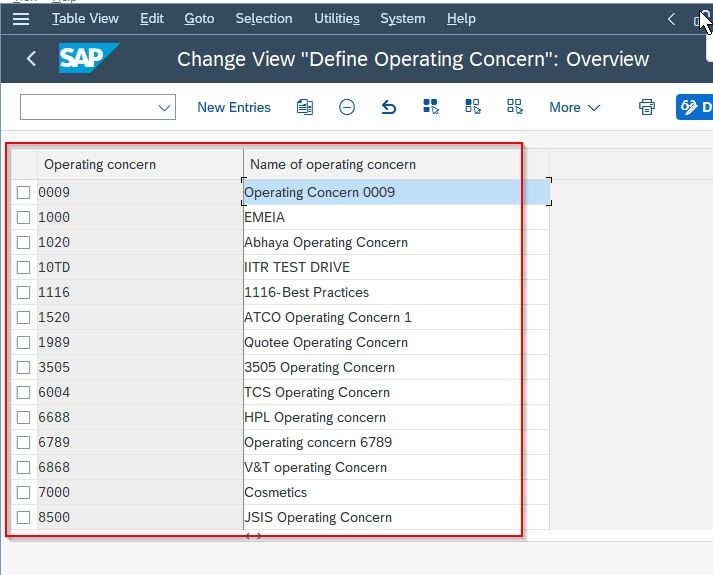This screenshot has width=713, height=575.
Task: Check the row selector for 7000
Action: tap(24, 492)
